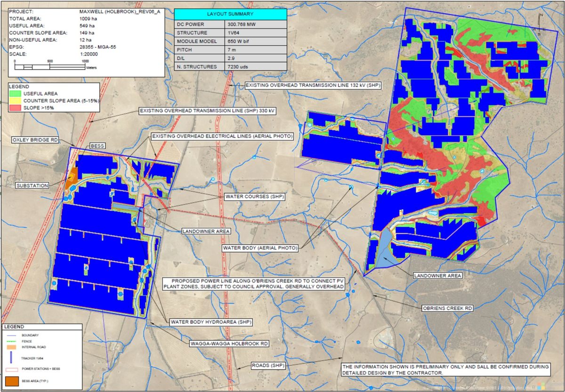Open the LAYOUT SUMMARY table header
The height and width of the screenshot is (392, 565).
(231, 14)
